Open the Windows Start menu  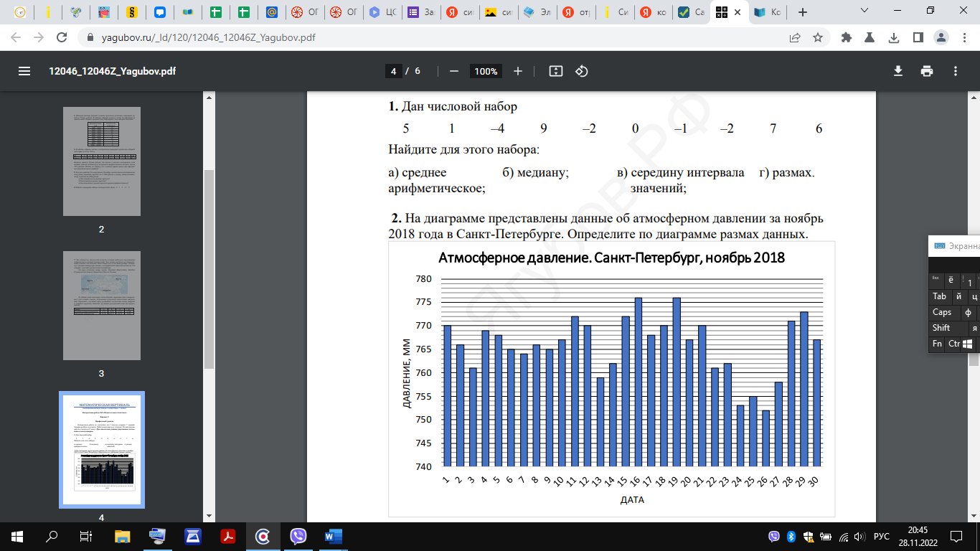17,536
